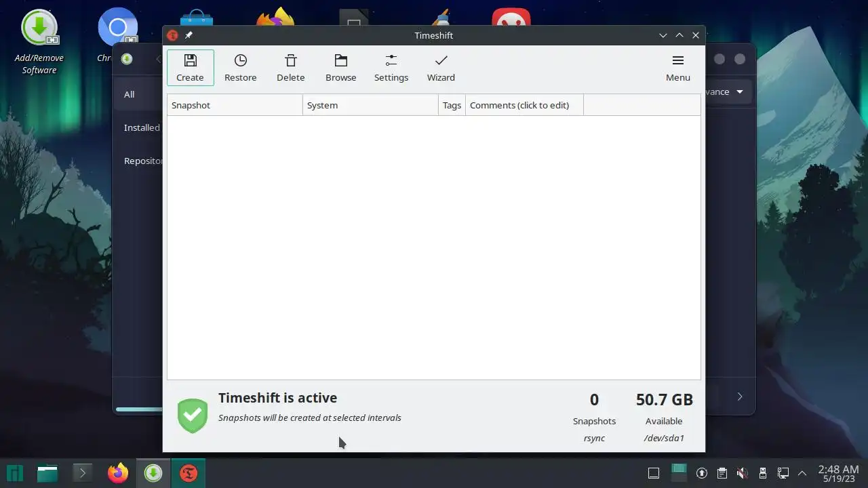Select Installed category in software manager window
The height and width of the screenshot is (488, 868).
pos(141,127)
